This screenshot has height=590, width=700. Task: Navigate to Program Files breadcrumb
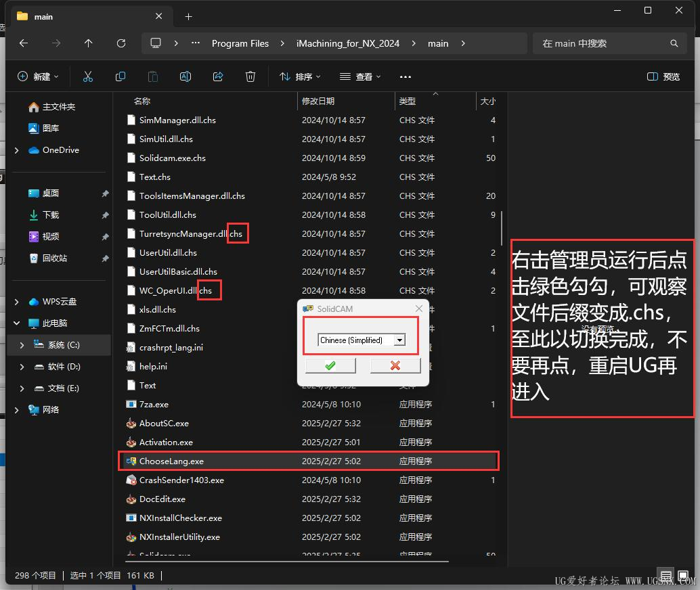[x=240, y=43]
